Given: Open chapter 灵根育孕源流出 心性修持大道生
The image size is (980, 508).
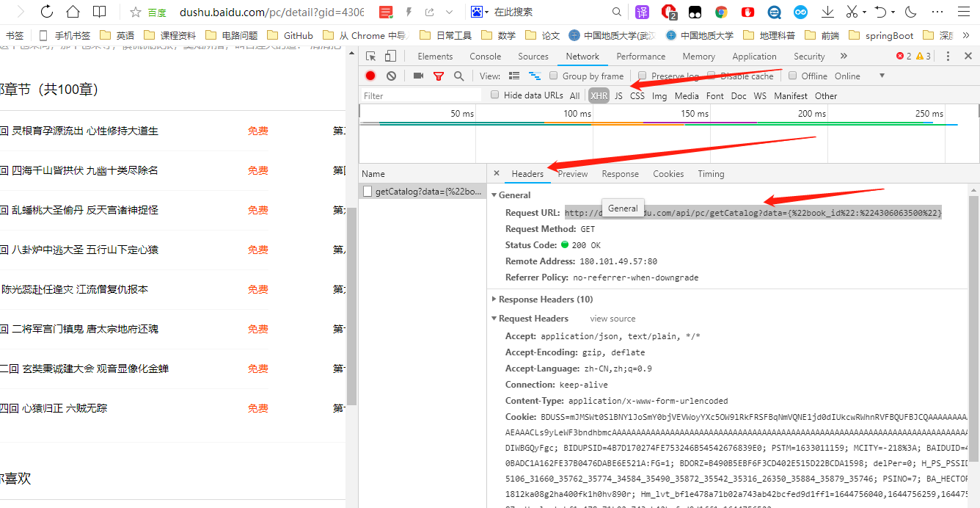Looking at the screenshot, I should (85, 131).
